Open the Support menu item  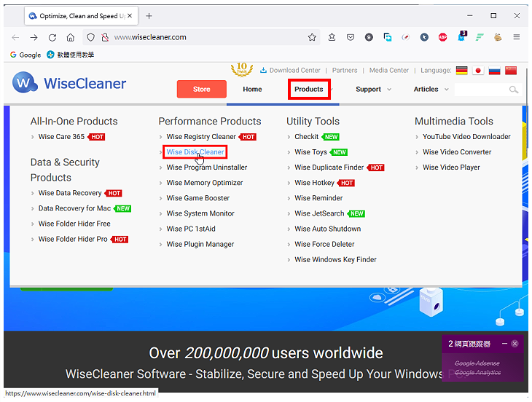click(368, 89)
